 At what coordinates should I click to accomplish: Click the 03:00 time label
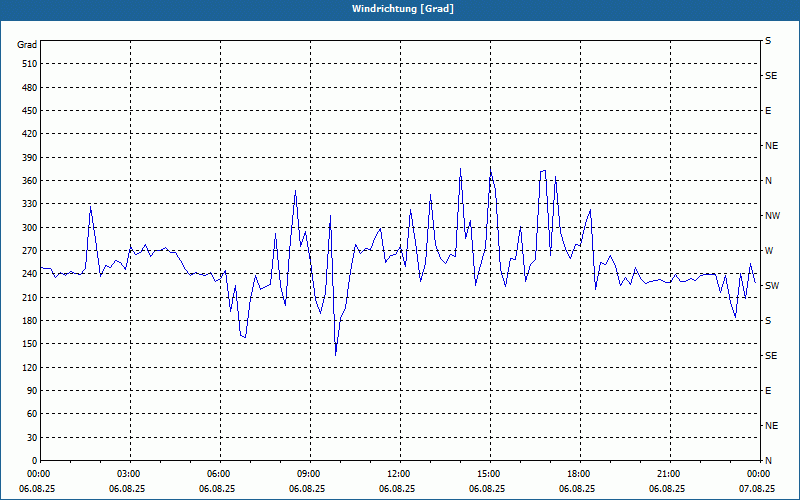coord(127,474)
